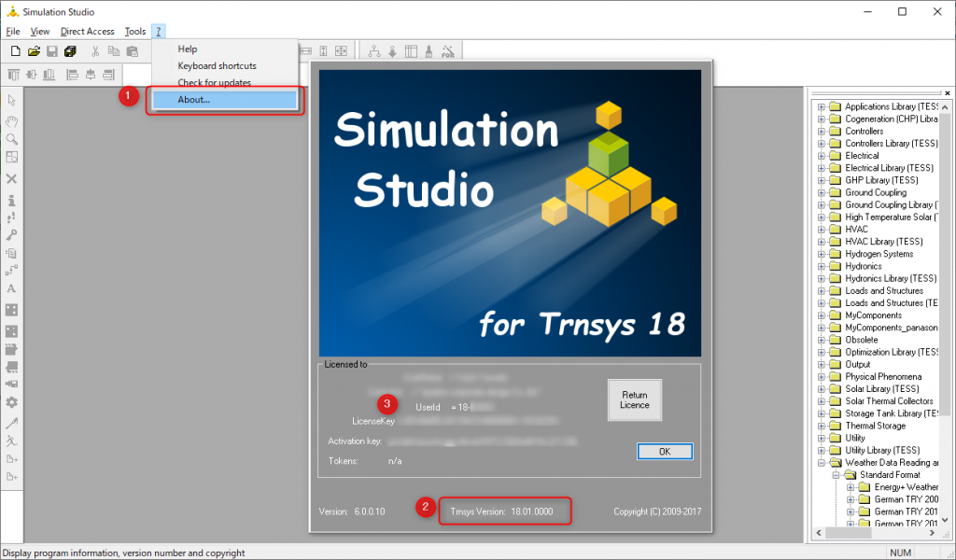Click the FOR Fortran icon in the toolbar

(x=448, y=51)
